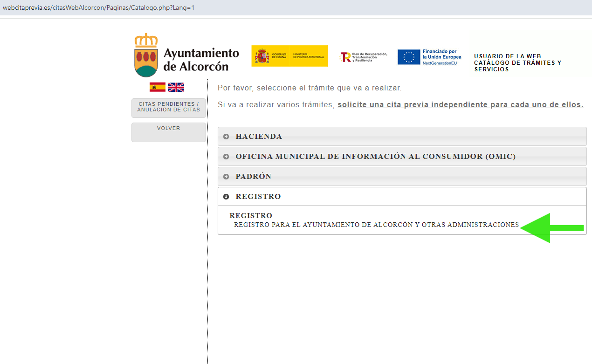This screenshot has width=592, height=364.
Task: Expand the PADRÓN category
Action: (x=254, y=176)
